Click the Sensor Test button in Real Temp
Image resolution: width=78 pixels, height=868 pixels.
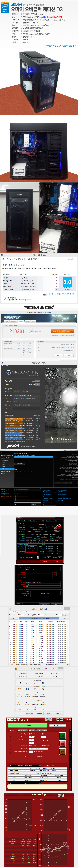pyautogui.click(x=29, y=713)
